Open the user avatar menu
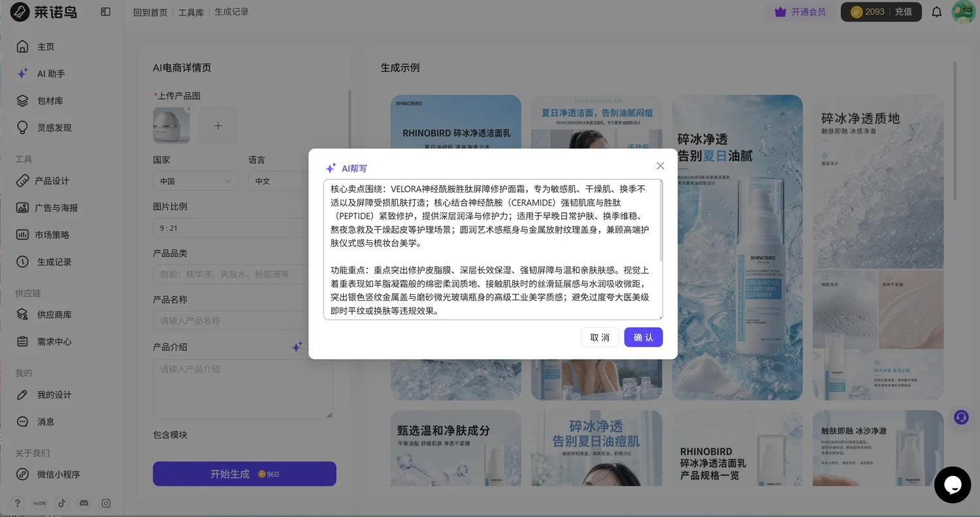Viewport: 980px width, 517px height. (963, 12)
